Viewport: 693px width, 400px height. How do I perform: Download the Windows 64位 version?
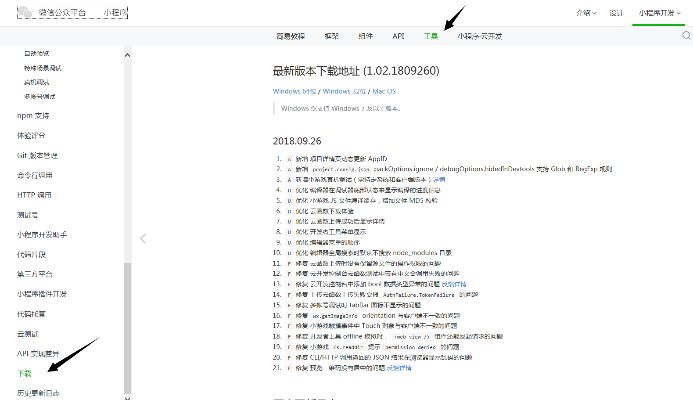tap(292, 90)
